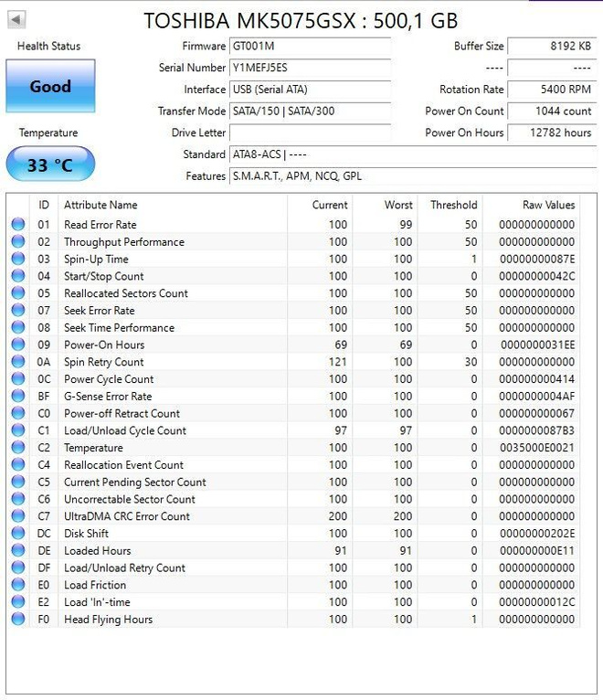Click the previous disk arrow button
This screenshot has height=700, width=603.
click(16, 19)
